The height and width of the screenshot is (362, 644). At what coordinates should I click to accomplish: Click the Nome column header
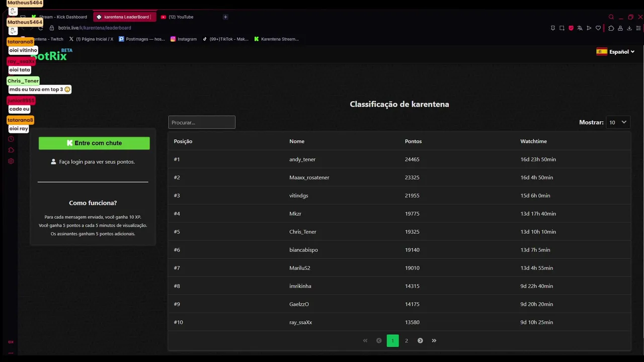(x=297, y=141)
